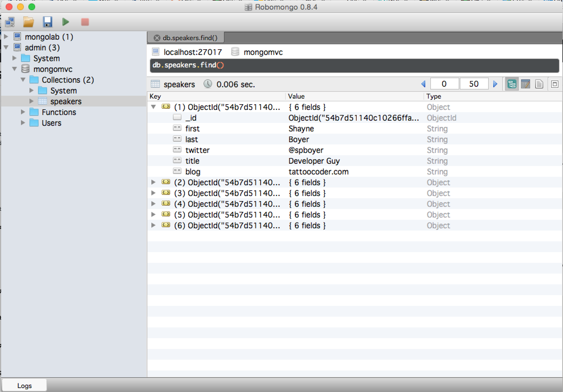The image size is (563, 392).
Task: Click the limit value field showing 50
Action: click(x=474, y=84)
